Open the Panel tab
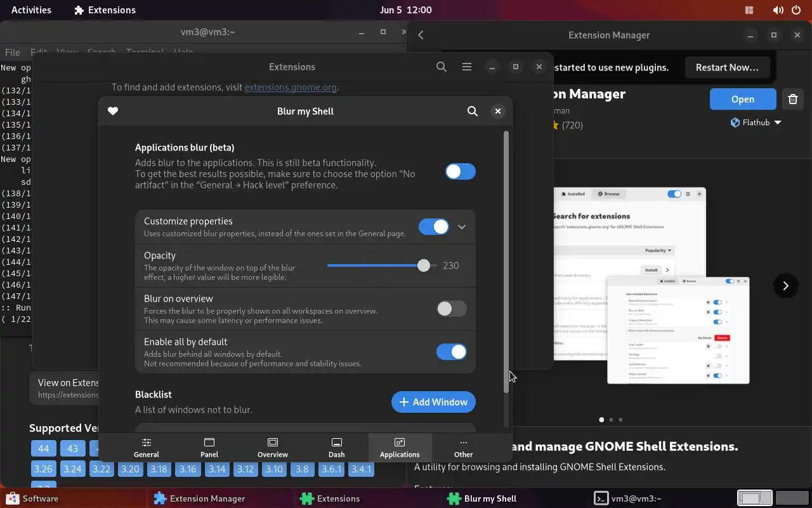 point(209,448)
